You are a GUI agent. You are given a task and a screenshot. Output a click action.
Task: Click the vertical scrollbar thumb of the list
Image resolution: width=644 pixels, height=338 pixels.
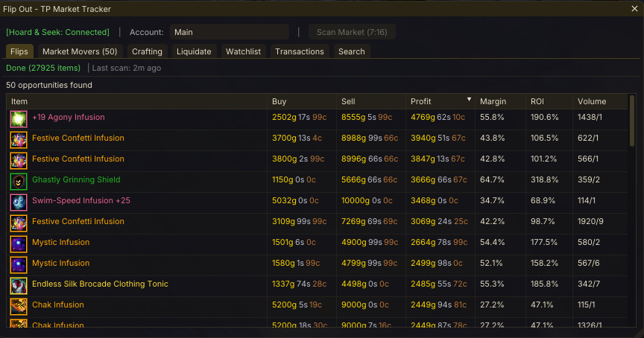pyautogui.click(x=632, y=121)
